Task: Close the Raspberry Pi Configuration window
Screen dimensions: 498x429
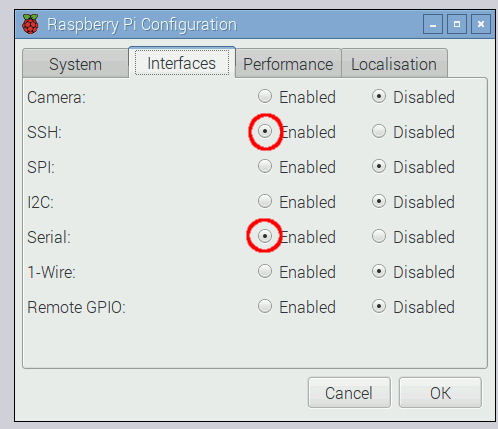Action: pos(481,24)
